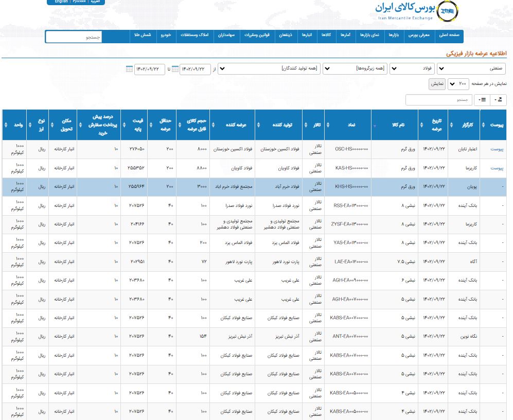Open the column visibility grid icon
The height and width of the screenshot is (420, 513).
tap(482, 100)
